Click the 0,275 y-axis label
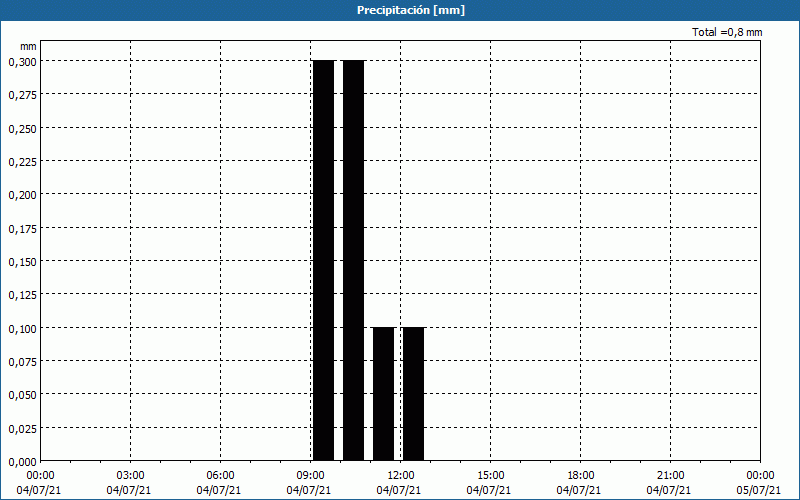800x500 pixels. click(x=22, y=95)
